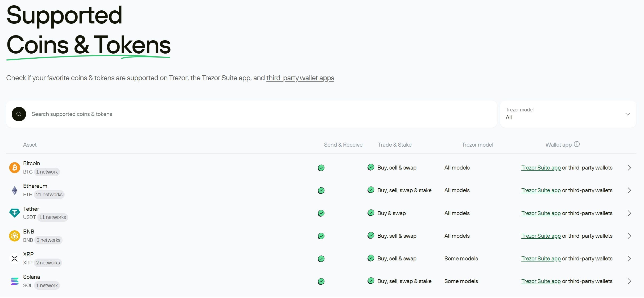The width and height of the screenshot is (644, 298).
Task: Open the Trezor model dropdown
Action: click(x=568, y=114)
